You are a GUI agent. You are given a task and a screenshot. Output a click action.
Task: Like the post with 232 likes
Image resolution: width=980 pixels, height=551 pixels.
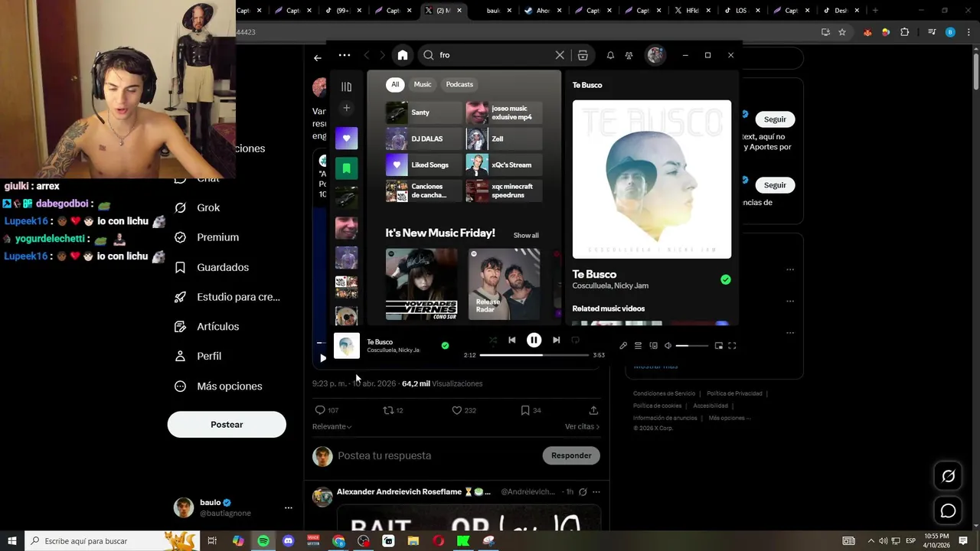point(456,410)
